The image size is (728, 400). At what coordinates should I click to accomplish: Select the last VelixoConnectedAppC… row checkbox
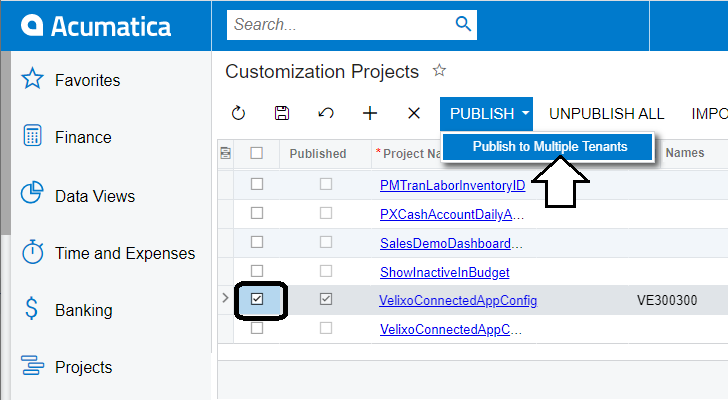tap(257, 328)
